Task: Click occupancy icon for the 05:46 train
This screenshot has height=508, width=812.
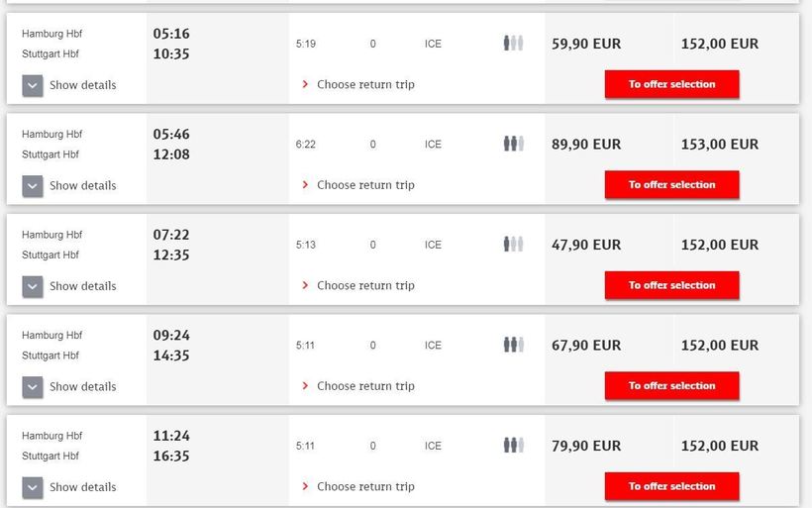Action: coord(512,144)
